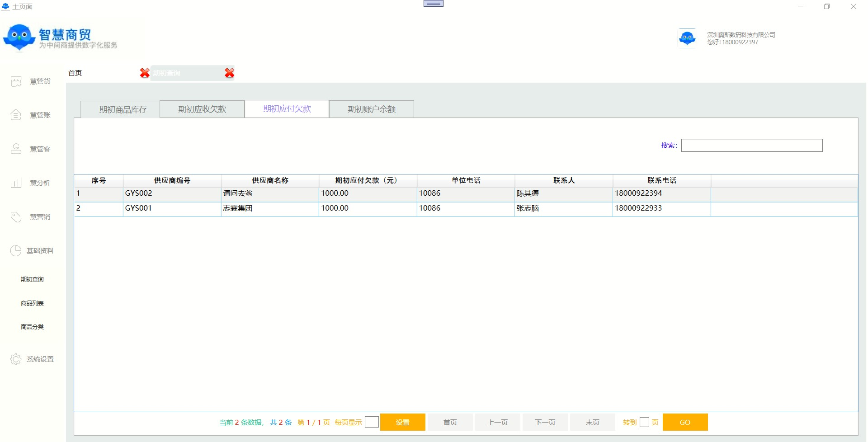Focus the 搜索 search input field
The image size is (868, 442).
click(752, 146)
